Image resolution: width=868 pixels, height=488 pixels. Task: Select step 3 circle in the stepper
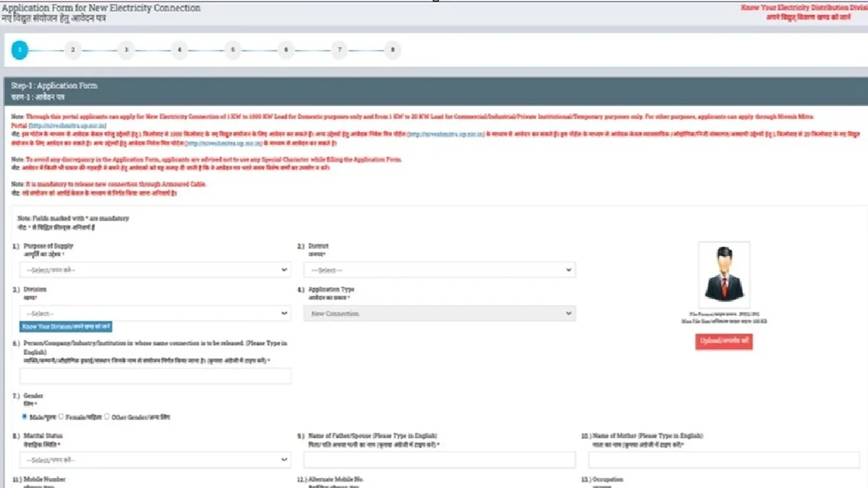click(125, 50)
